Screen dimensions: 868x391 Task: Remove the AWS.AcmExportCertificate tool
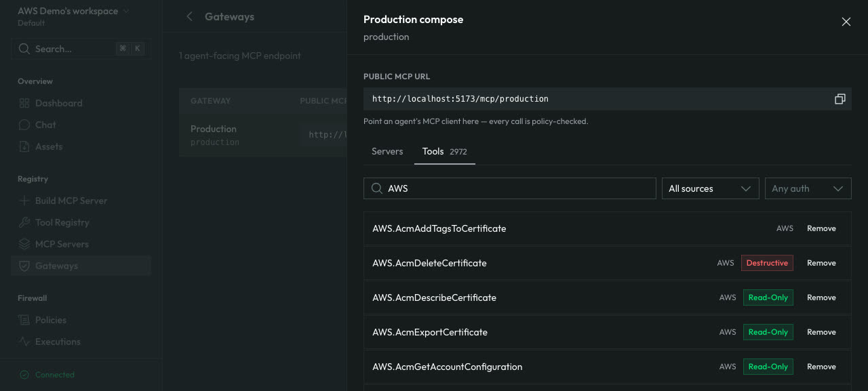coord(821,332)
